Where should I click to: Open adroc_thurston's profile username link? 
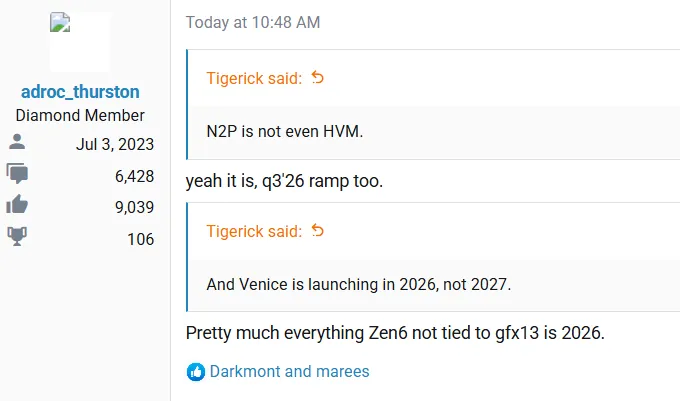coord(80,92)
